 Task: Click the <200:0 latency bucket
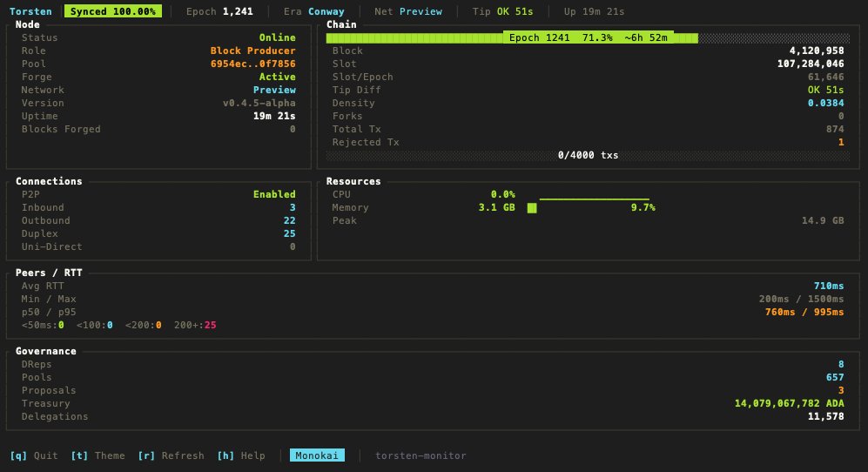[144, 325]
